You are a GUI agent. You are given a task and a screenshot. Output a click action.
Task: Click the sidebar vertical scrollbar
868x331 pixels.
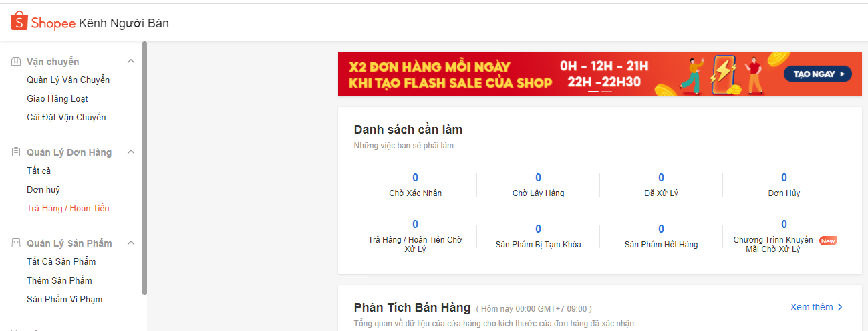[x=144, y=167]
